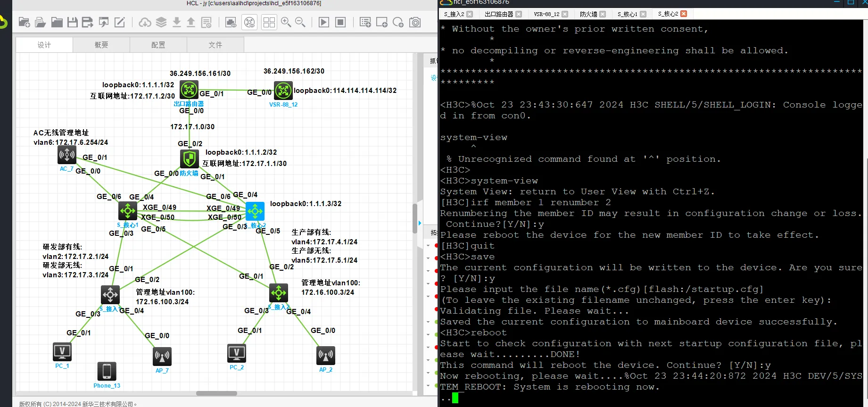Select the AC_7 wireless controller icon

67,154
